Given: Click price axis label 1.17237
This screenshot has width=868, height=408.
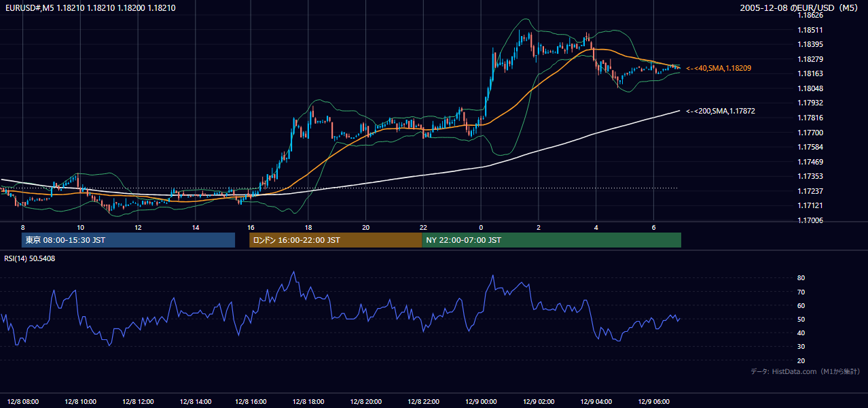Looking at the screenshot, I should click(x=810, y=191).
